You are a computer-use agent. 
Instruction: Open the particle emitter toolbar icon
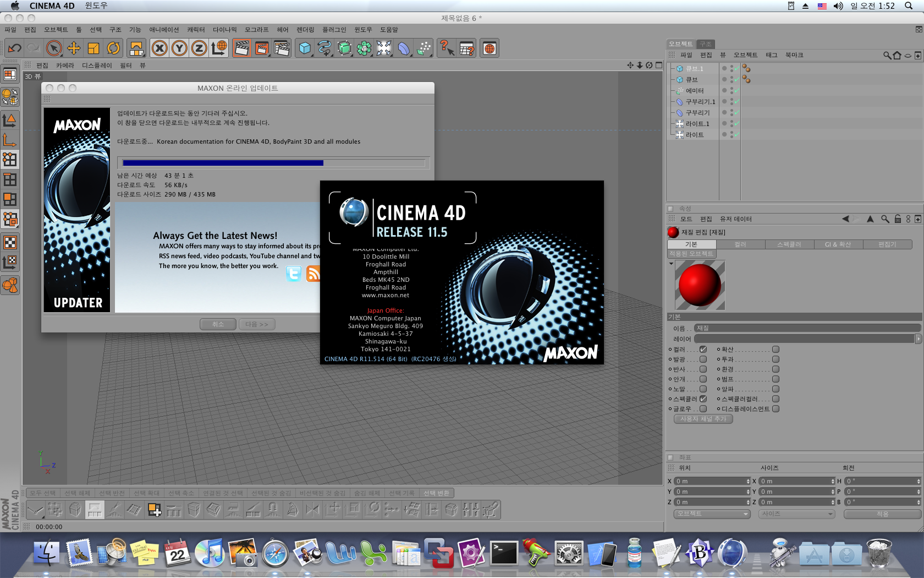pyautogui.click(x=424, y=48)
